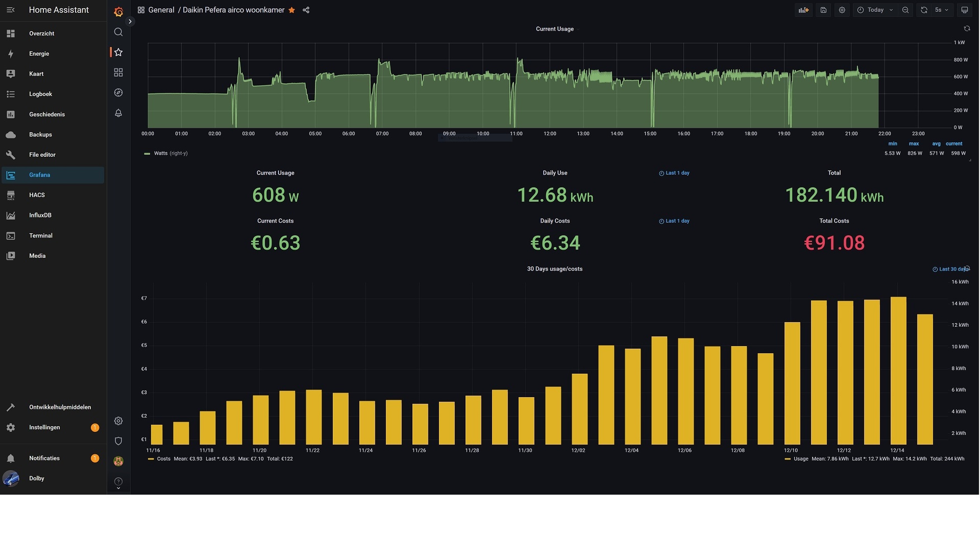This screenshot has width=980, height=536.
Task: Open Grafana server admin shield
Action: coord(118,441)
